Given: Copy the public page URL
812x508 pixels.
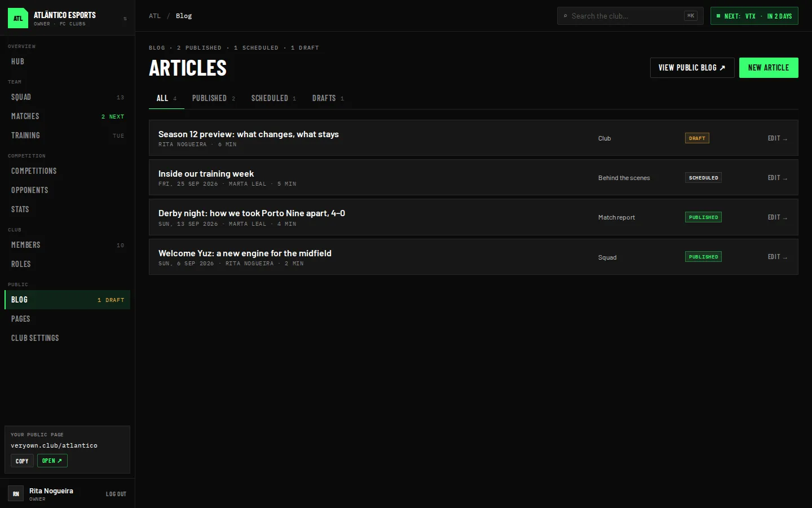Looking at the screenshot, I should click(22, 461).
